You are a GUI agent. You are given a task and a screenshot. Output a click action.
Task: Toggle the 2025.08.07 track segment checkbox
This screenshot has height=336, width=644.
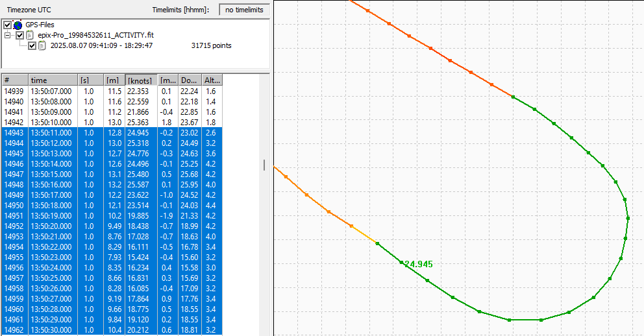pyautogui.click(x=32, y=45)
